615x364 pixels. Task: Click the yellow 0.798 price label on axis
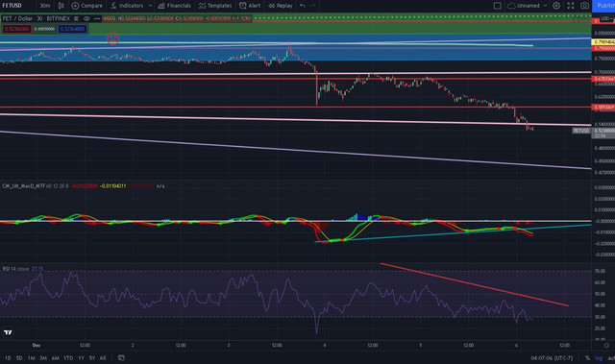click(603, 42)
